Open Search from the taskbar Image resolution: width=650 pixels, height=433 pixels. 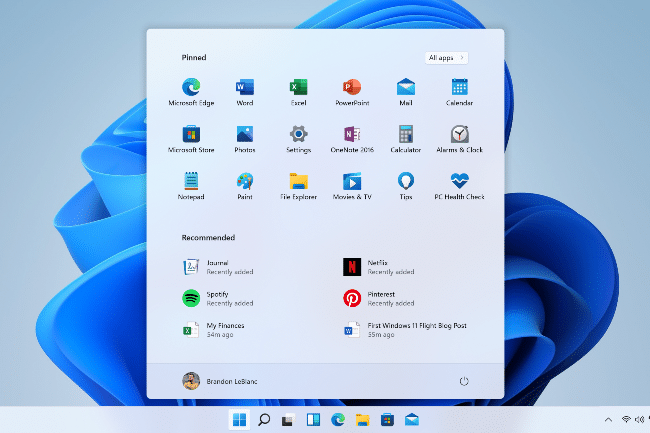pyautogui.click(x=264, y=420)
